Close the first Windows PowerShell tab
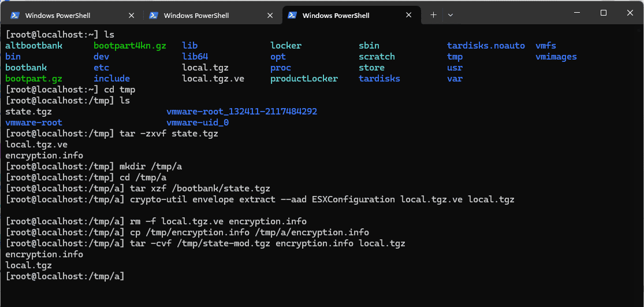Image resolution: width=644 pixels, height=307 pixels. pyautogui.click(x=132, y=16)
